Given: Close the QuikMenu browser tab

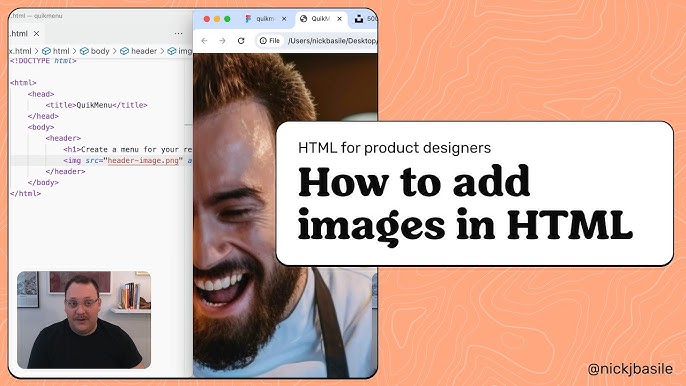Looking at the screenshot, I should coord(340,19).
